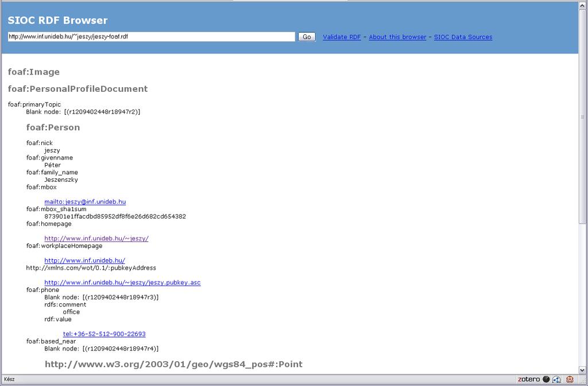Click the scrollbar up arrow
The image size is (588, 386).
583,5
